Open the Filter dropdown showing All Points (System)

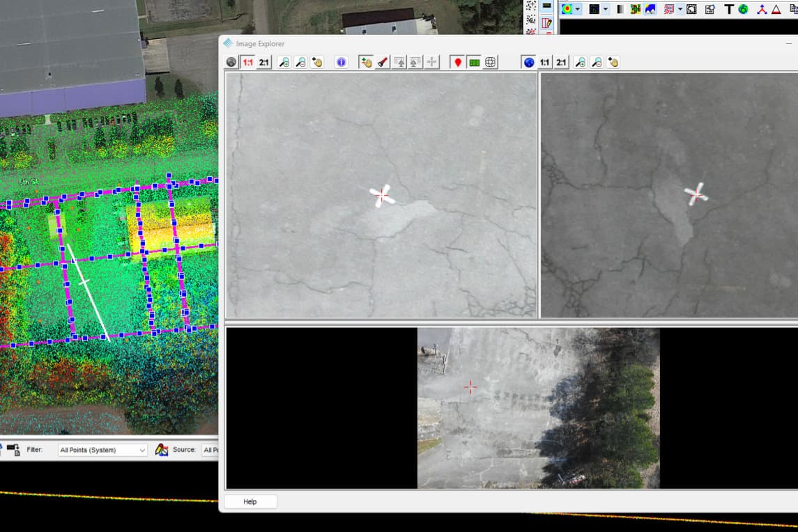102,449
